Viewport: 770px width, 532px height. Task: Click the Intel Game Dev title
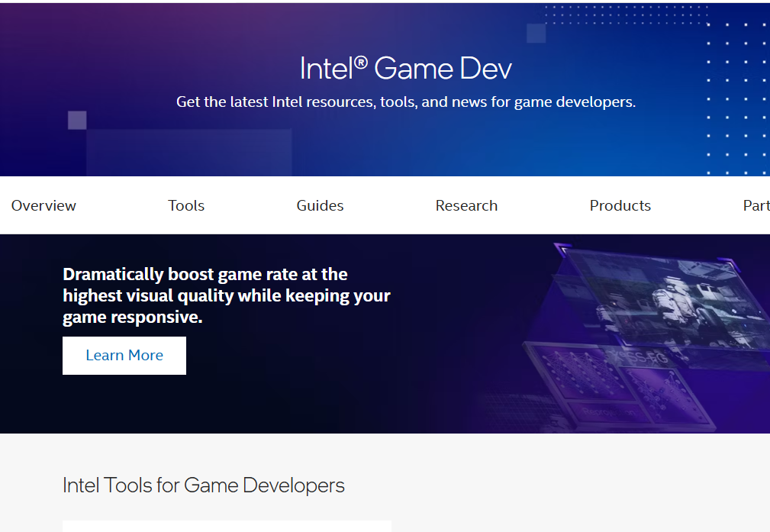[x=406, y=68]
